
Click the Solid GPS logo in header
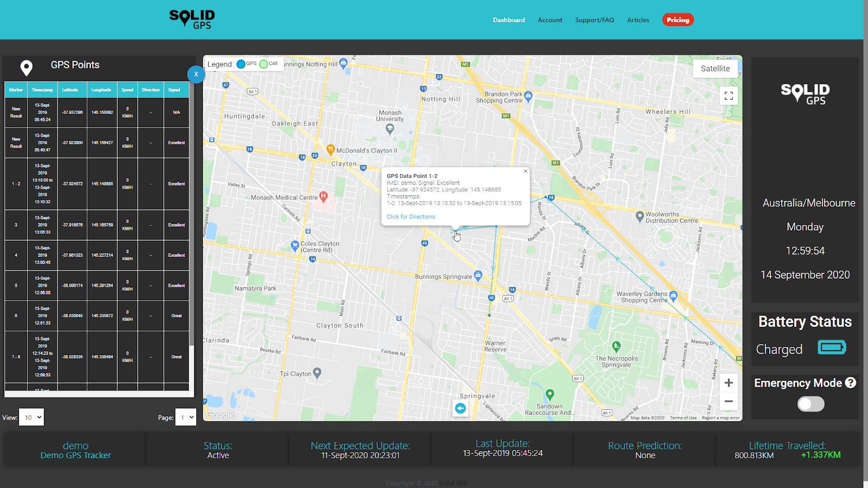click(x=192, y=19)
